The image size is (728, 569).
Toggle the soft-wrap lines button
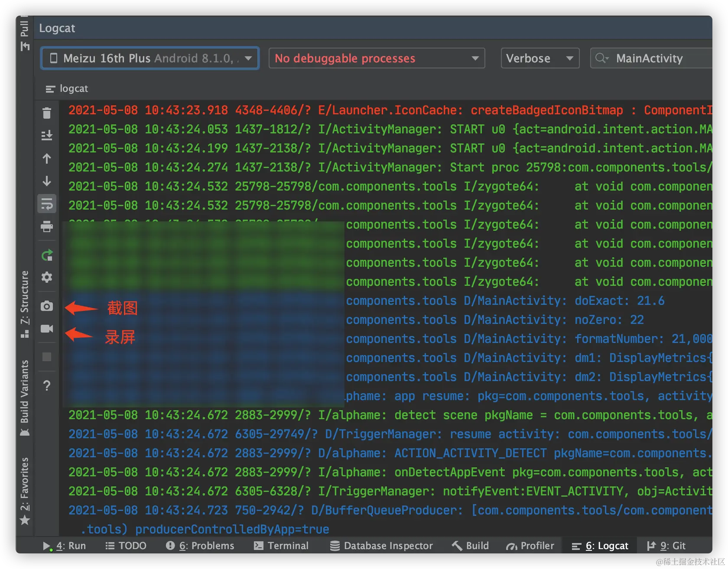click(47, 204)
